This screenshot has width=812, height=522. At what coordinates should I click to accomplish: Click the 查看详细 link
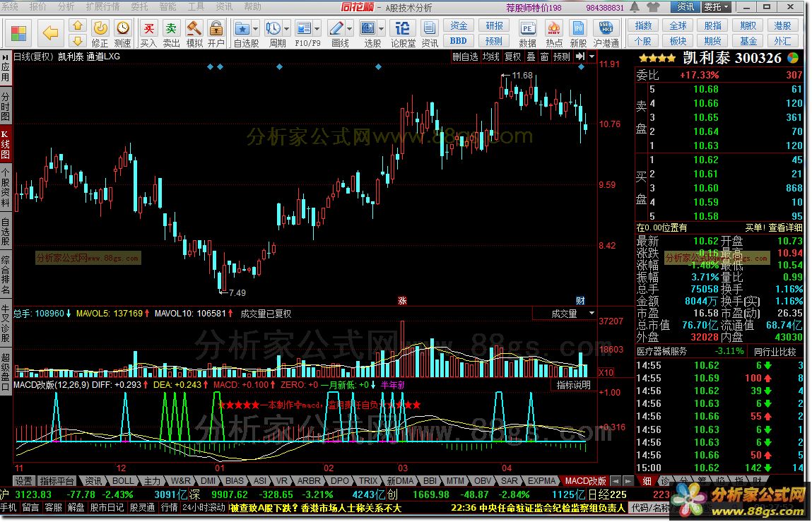click(x=785, y=227)
